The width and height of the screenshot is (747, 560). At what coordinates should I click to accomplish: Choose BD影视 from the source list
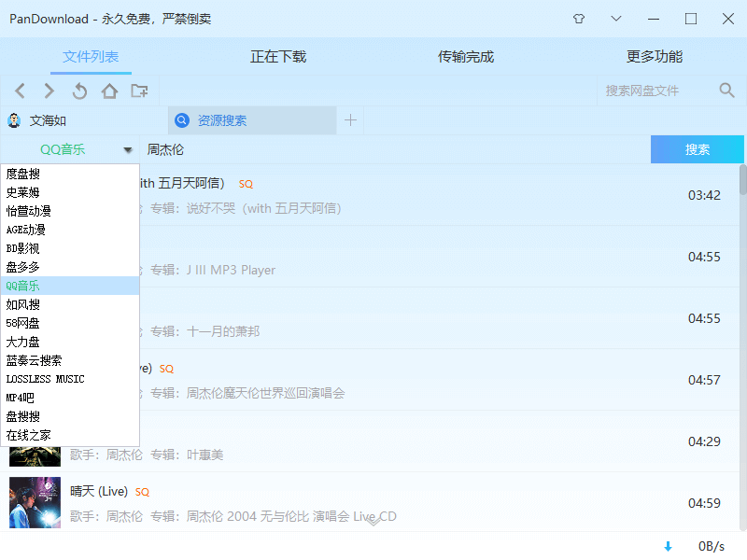(x=70, y=248)
